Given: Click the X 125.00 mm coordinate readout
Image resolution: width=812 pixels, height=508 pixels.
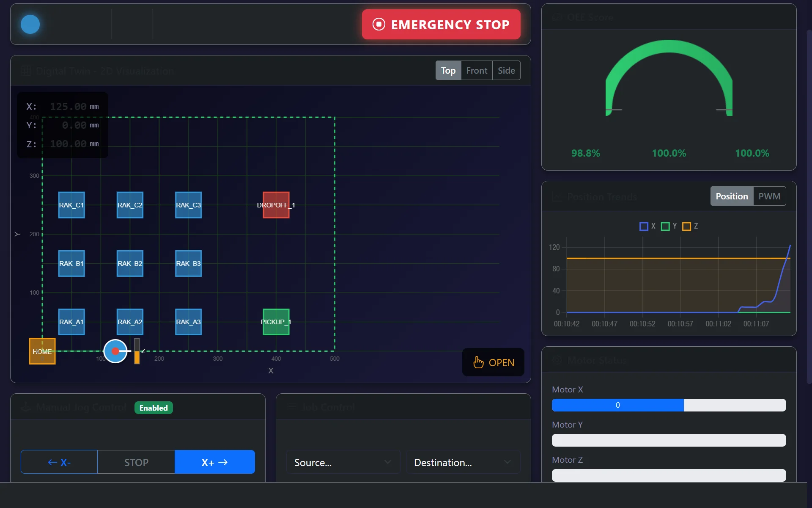Looking at the screenshot, I should tap(63, 107).
